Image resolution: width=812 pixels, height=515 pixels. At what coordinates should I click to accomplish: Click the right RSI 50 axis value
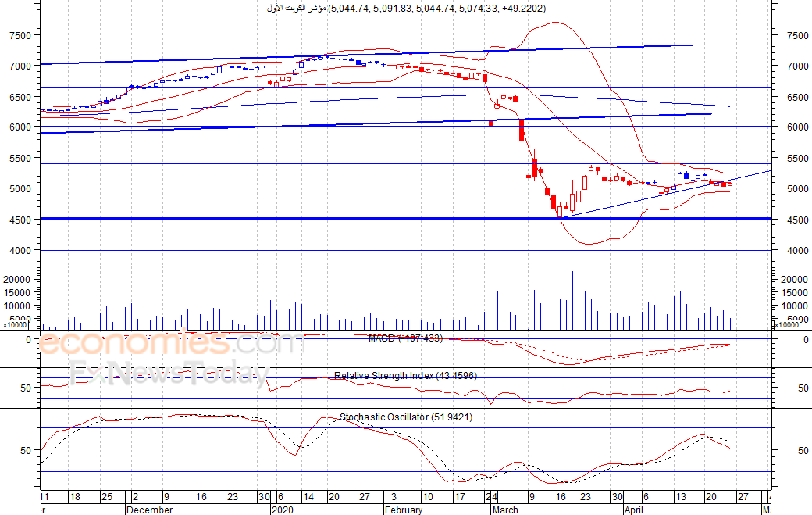pyautogui.click(x=803, y=388)
